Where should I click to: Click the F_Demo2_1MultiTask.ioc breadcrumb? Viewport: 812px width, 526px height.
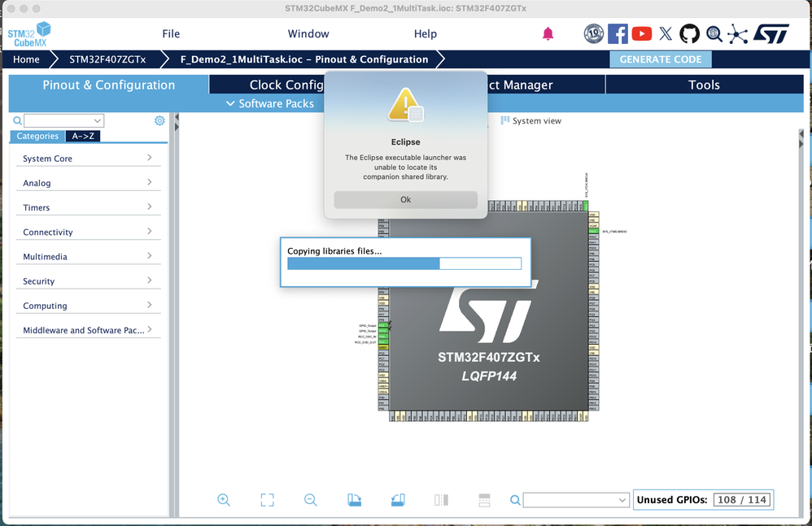tap(304, 59)
